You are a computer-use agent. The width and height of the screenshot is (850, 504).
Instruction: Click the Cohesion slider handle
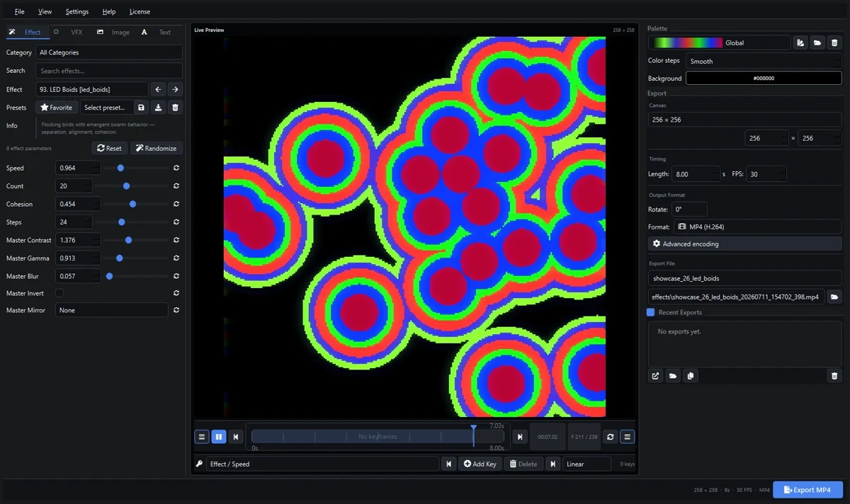click(x=132, y=204)
